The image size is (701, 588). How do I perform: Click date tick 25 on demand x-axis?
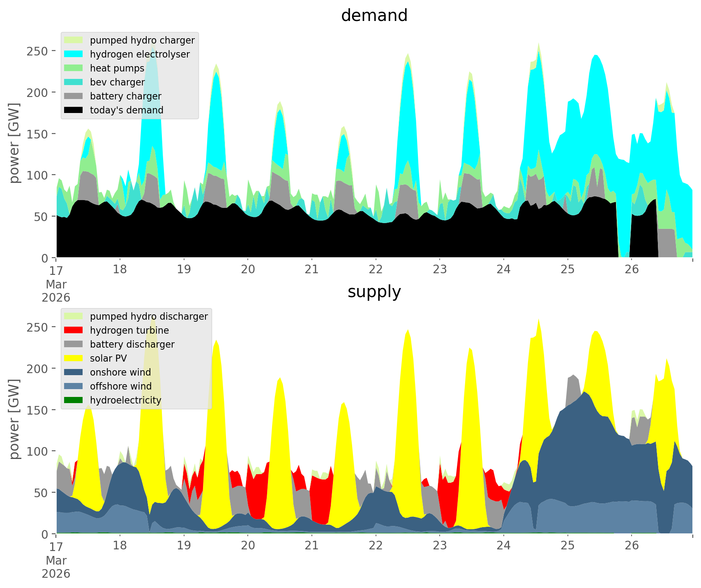567,270
